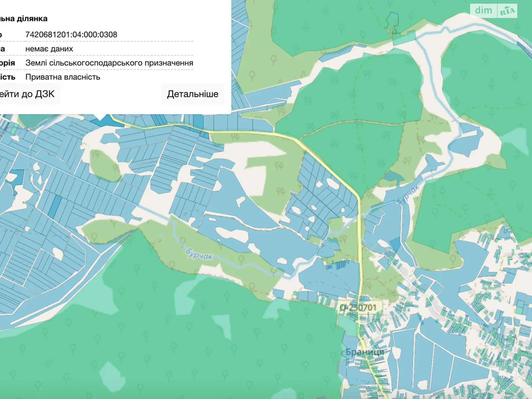Click the Детальніше button in the popup
This screenshot has height=399, width=532.
(x=193, y=94)
